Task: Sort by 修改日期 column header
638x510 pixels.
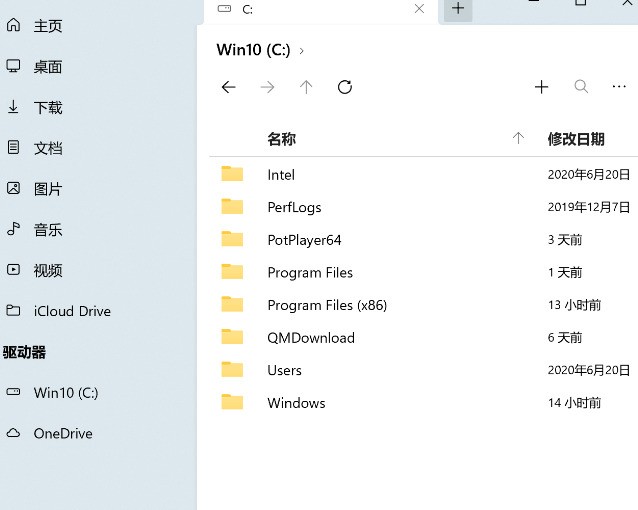Action: (576, 139)
